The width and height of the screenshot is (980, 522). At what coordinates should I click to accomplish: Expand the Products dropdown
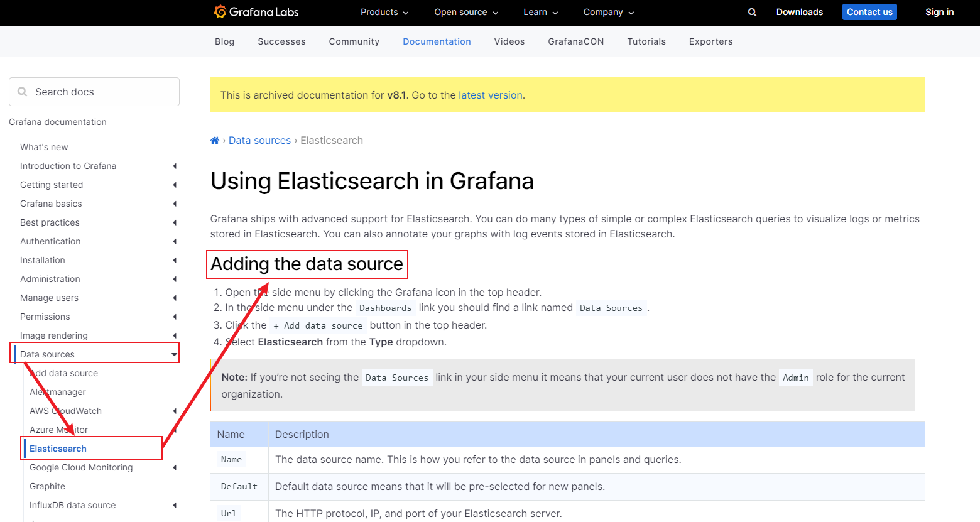pos(384,12)
